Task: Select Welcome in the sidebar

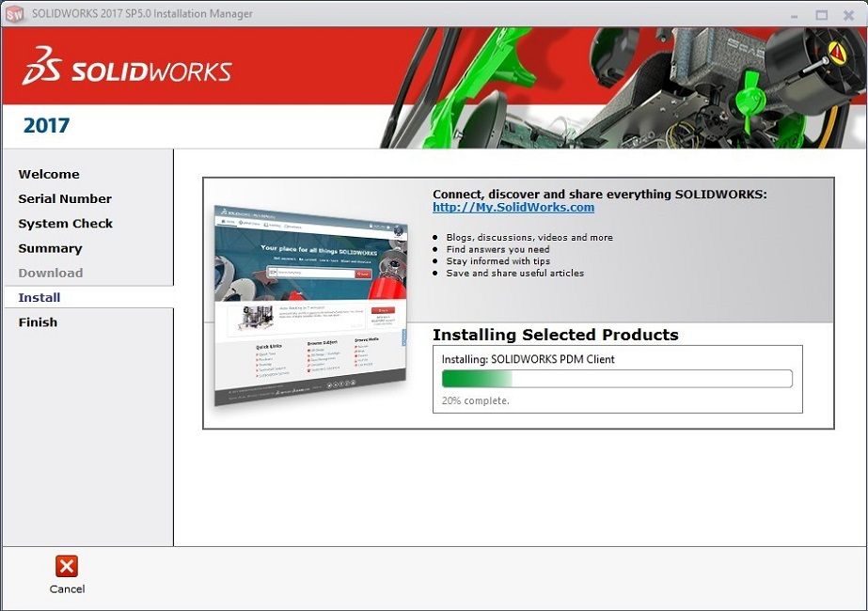Action: pyautogui.click(x=48, y=174)
